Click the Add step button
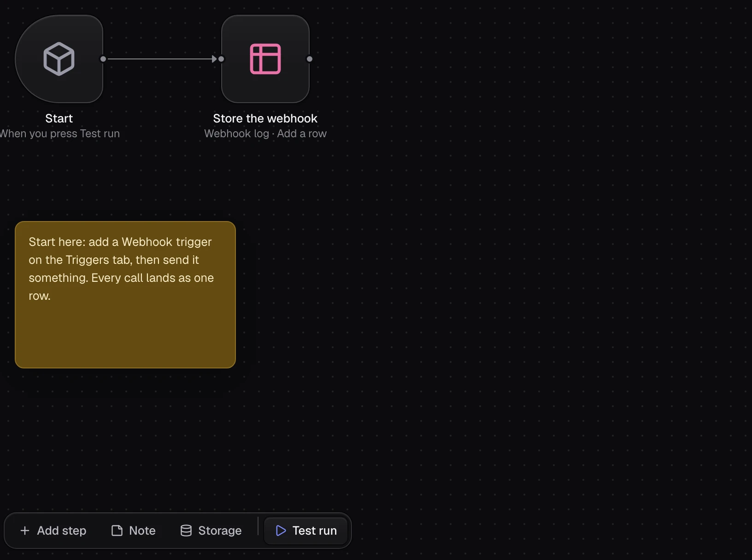The image size is (752, 560). click(53, 531)
